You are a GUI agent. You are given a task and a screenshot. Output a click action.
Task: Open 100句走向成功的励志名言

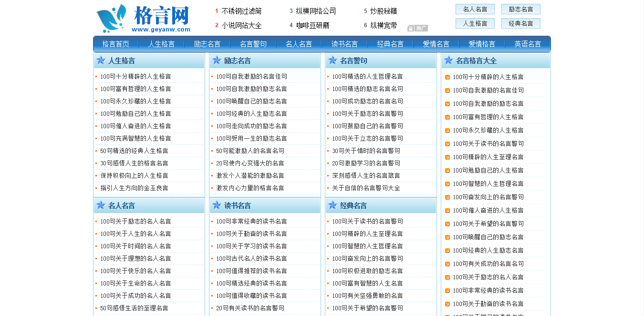(x=251, y=126)
